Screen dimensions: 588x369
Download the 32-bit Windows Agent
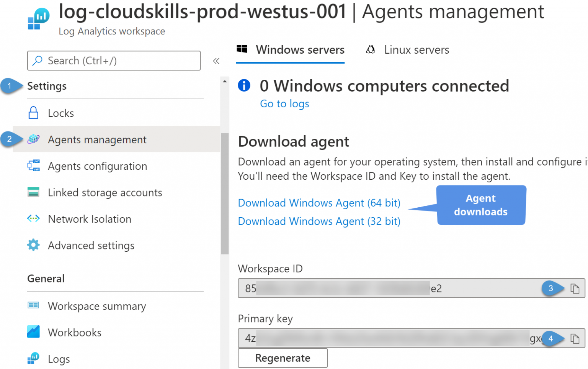click(x=319, y=221)
